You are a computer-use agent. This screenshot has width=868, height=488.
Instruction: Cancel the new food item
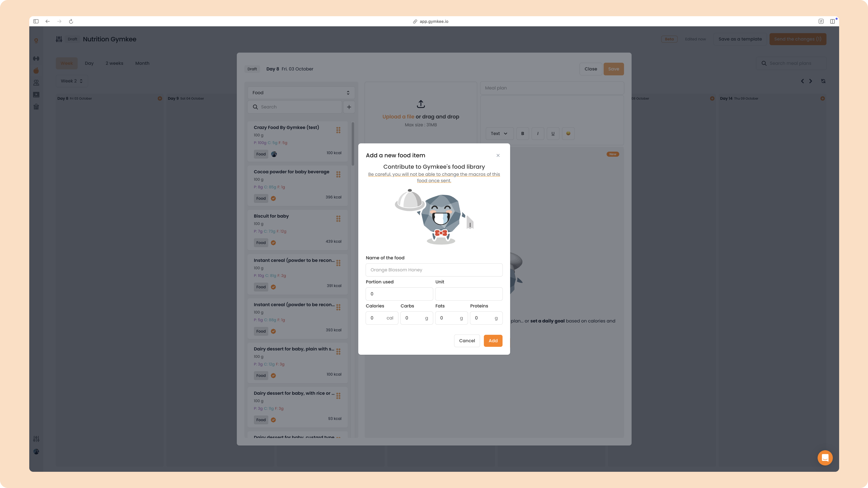[467, 341]
